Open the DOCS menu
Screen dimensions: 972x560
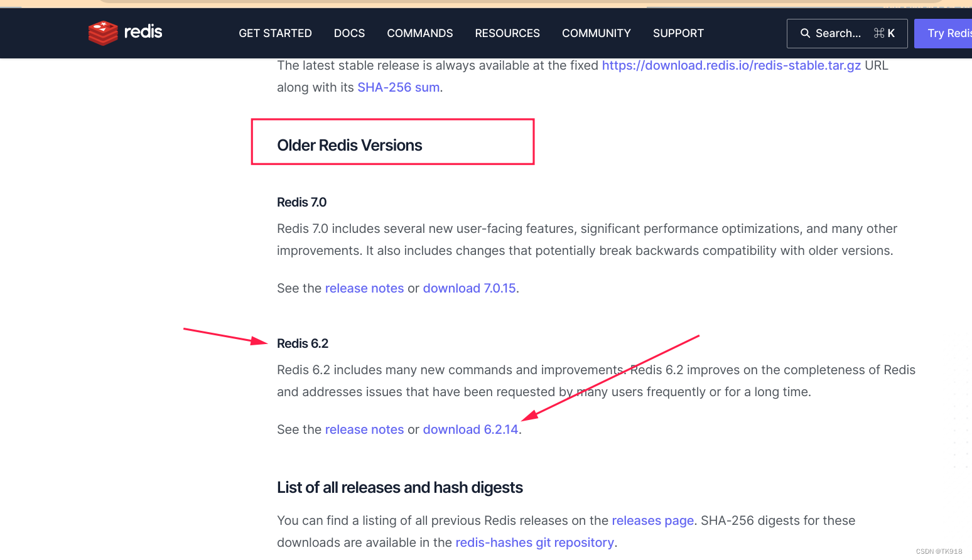[349, 33]
